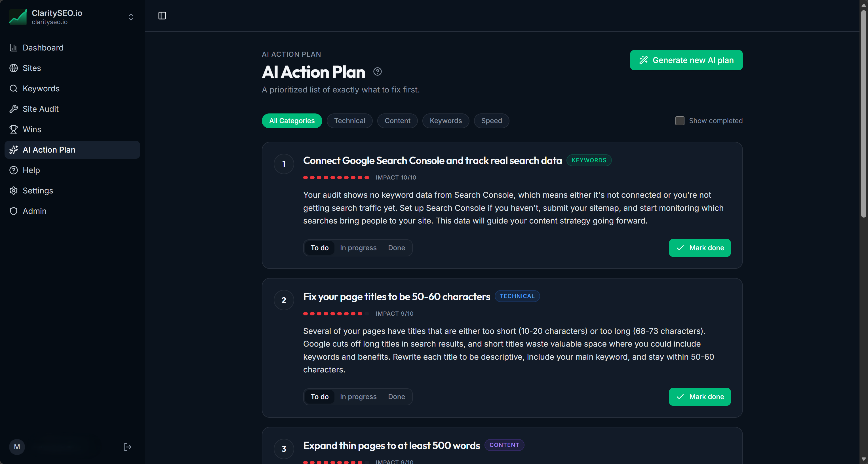Select the Sites globe icon
Screen dimensions: 868x464
click(14, 68)
